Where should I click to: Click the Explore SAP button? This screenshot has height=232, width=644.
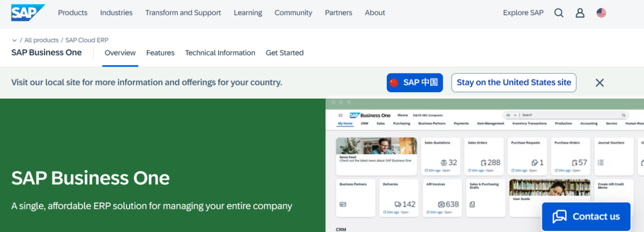523,13
